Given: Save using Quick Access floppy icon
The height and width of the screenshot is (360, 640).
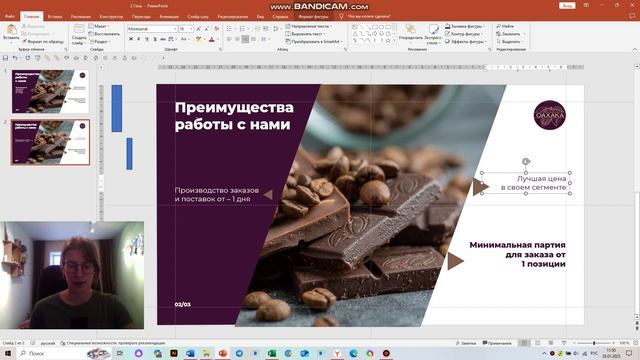Looking at the screenshot, I should (5, 58).
